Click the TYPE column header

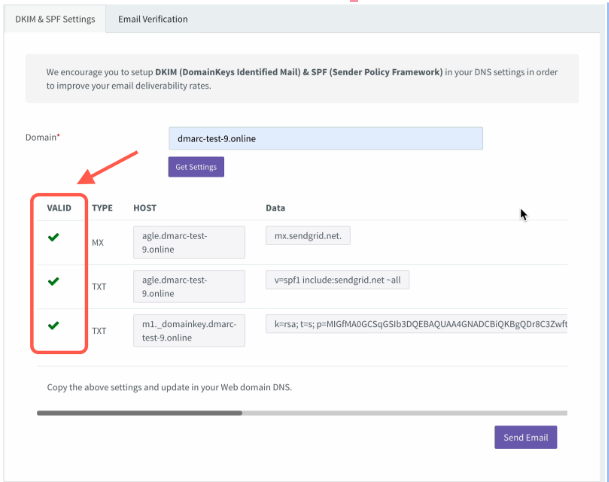102,208
